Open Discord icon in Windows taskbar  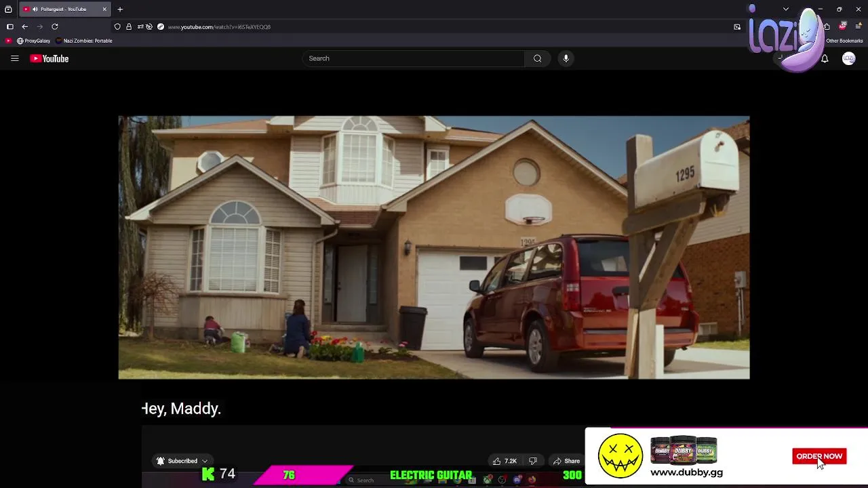point(517,480)
